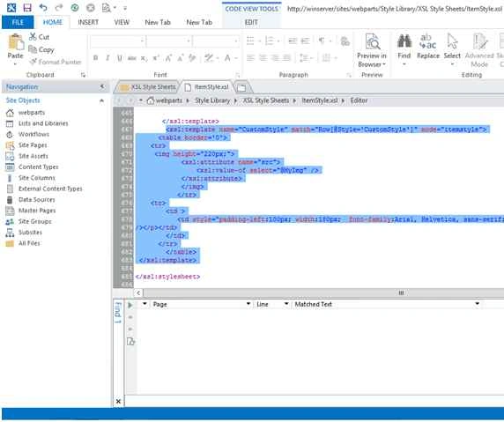Switch to XSL Style Sheets document tab
Image resolution: width=504 pixels, height=422 pixels.
pyautogui.click(x=149, y=87)
